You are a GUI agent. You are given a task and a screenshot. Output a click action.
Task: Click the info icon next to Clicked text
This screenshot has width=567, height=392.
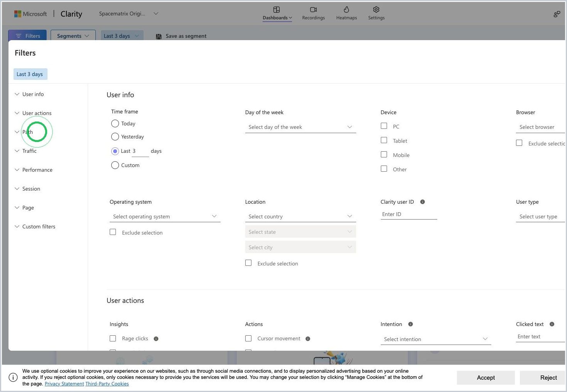pyautogui.click(x=552, y=324)
